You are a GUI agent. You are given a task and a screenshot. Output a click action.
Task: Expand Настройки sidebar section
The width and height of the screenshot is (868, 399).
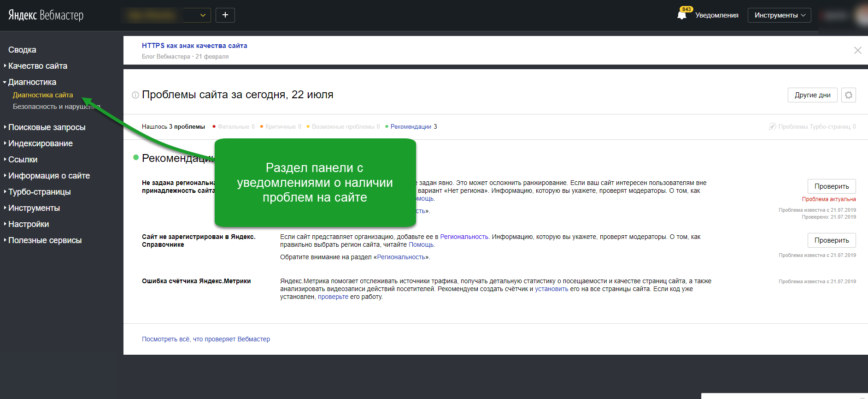tap(26, 224)
